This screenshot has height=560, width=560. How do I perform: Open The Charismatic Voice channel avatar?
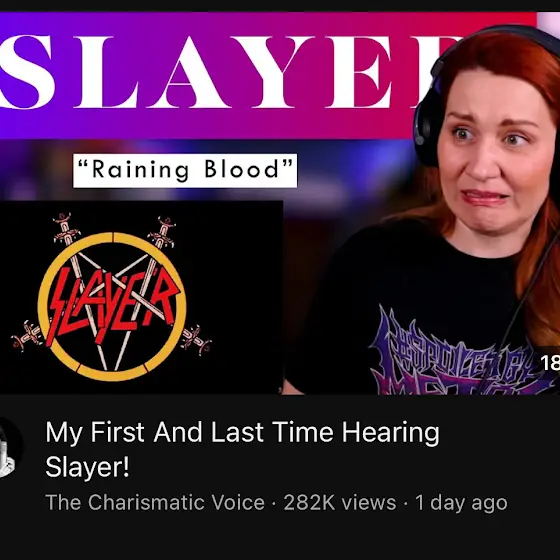pos(10,447)
